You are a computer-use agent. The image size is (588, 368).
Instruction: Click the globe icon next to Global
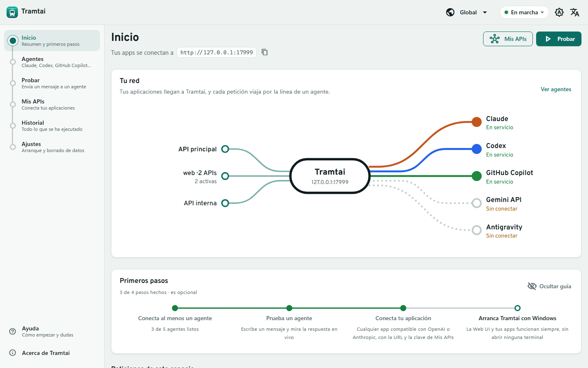point(450,12)
